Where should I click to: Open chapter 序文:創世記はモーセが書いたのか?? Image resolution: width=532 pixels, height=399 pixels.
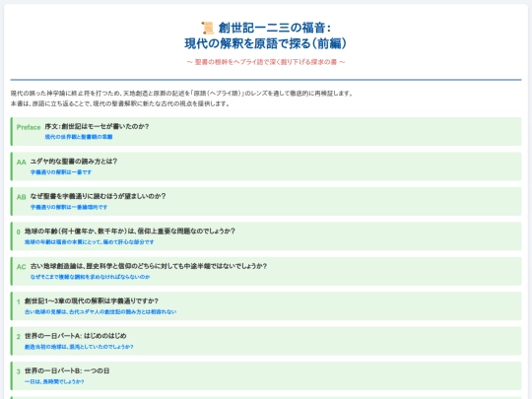97,126
